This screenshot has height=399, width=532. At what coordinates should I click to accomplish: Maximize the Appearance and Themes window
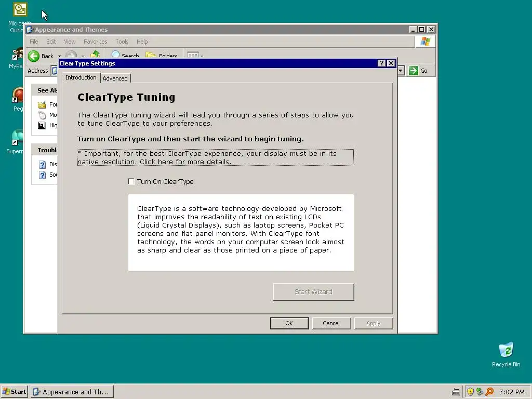[421, 30]
